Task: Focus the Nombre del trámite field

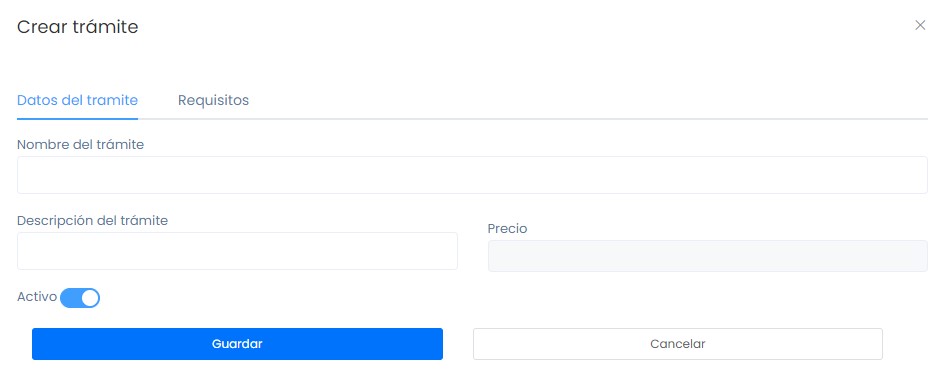Action: tap(472, 175)
